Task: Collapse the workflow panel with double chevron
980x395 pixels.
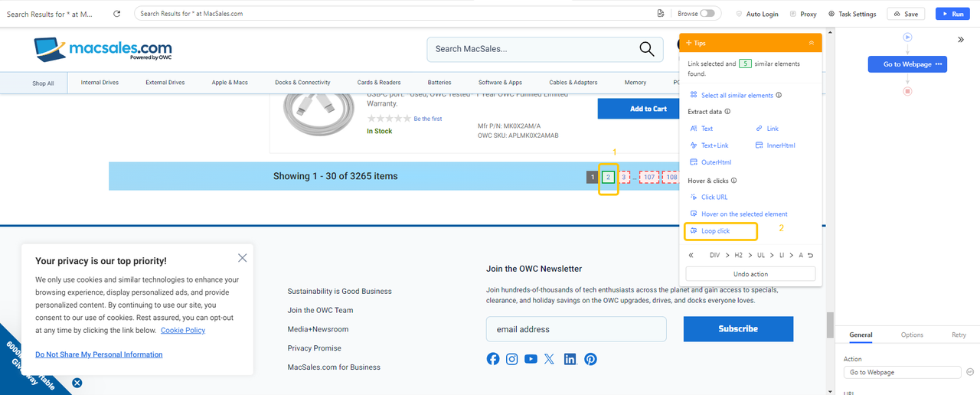Action: (x=961, y=40)
